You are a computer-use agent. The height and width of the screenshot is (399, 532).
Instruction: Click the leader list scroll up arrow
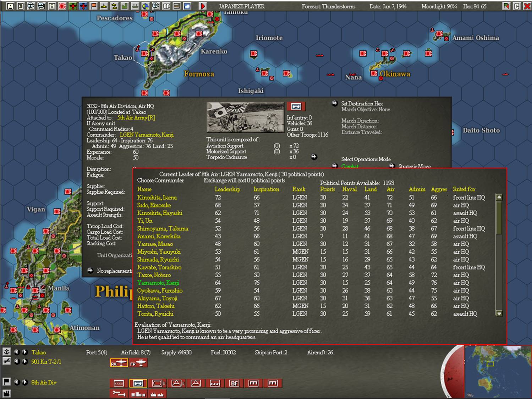pyautogui.click(x=499, y=197)
